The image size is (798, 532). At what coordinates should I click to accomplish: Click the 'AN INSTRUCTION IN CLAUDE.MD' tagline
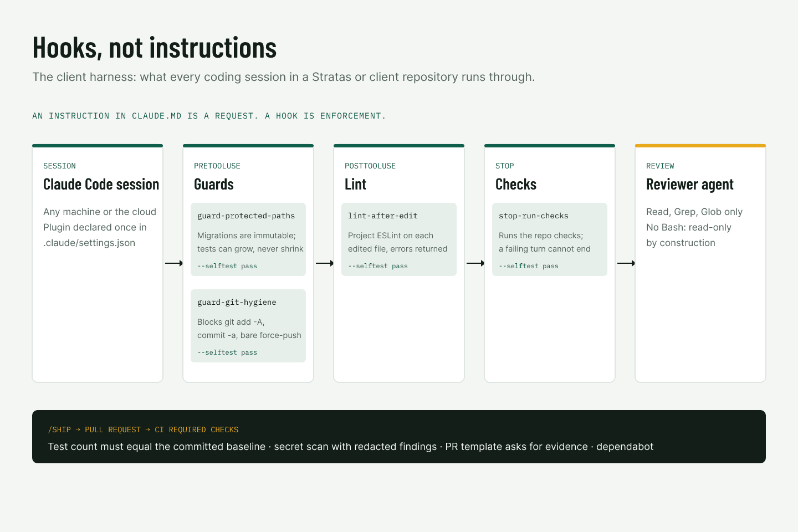(209, 116)
